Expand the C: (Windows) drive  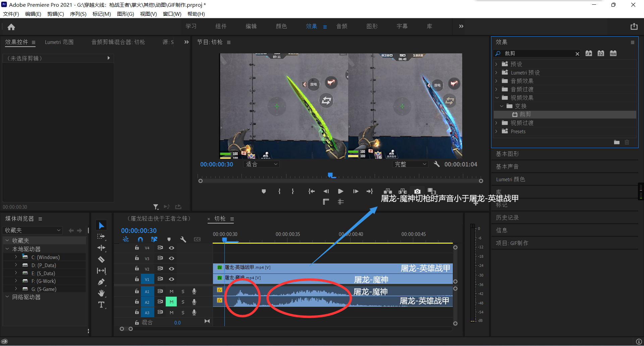pos(16,257)
